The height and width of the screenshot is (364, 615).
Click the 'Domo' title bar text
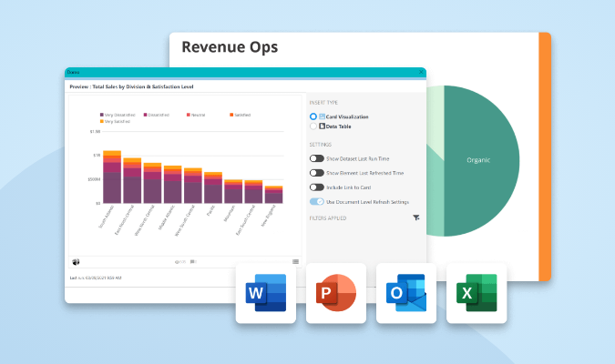click(73, 72)
